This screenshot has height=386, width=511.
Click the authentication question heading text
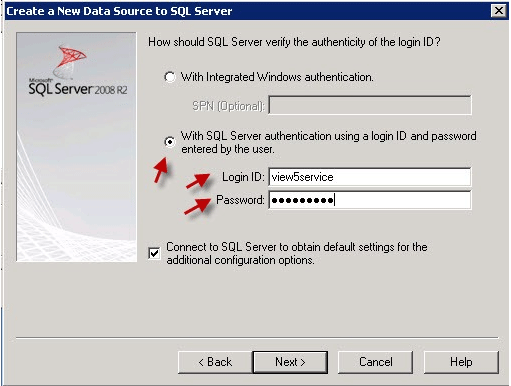[294, 42]
